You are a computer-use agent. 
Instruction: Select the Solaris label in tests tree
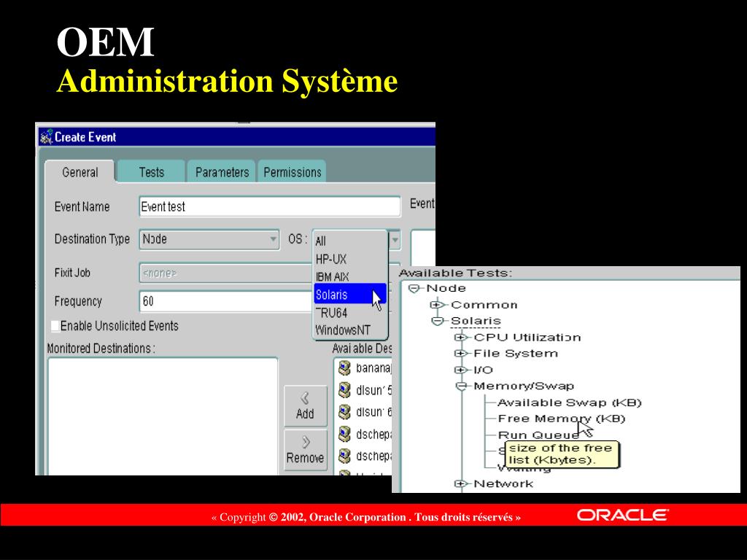(x=476, y=321)
